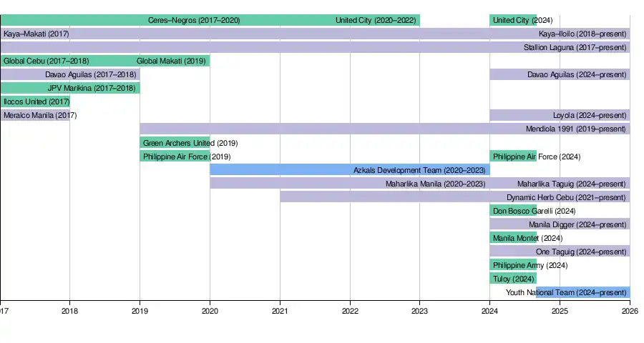Select the Kaya–Makati (2017) label
The width and height of the screenshot is (644, 343).
pyautogui.click(x=36, y=34)
